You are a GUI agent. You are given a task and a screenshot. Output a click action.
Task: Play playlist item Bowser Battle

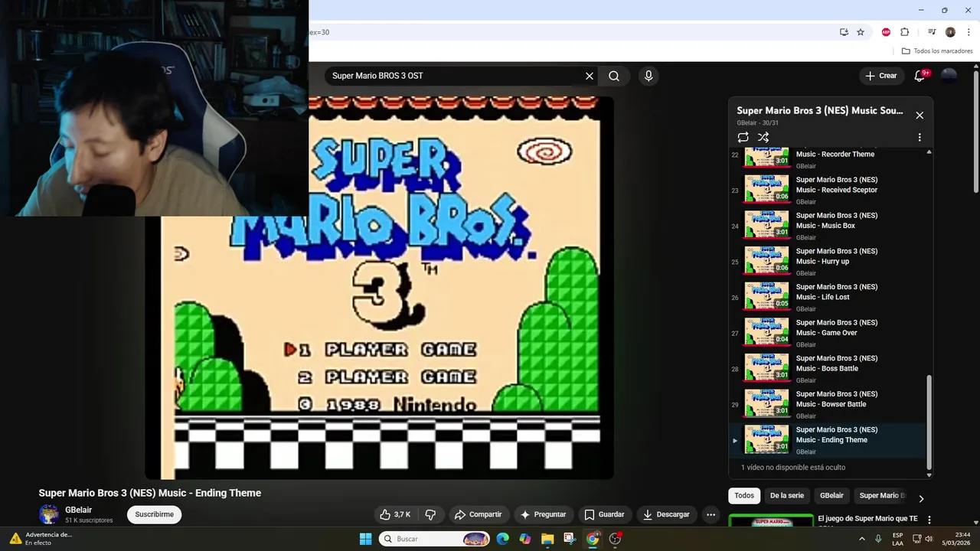point(828,405)
